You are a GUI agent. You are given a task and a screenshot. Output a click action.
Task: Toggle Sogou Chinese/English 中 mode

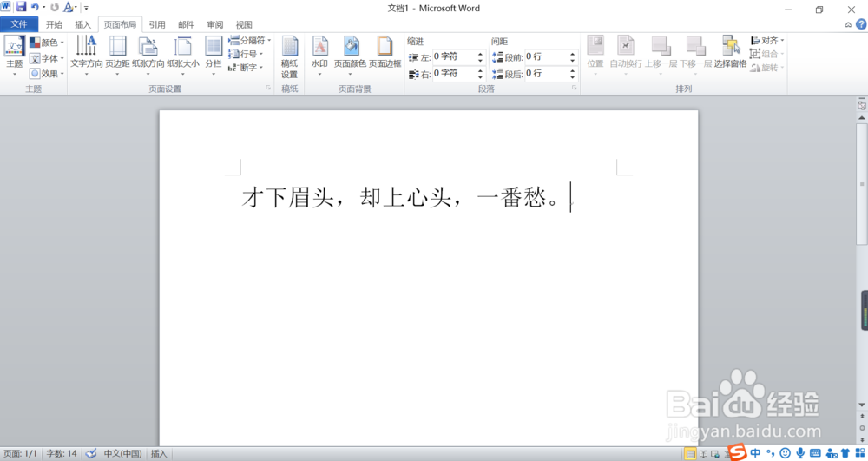click(755, 453)
